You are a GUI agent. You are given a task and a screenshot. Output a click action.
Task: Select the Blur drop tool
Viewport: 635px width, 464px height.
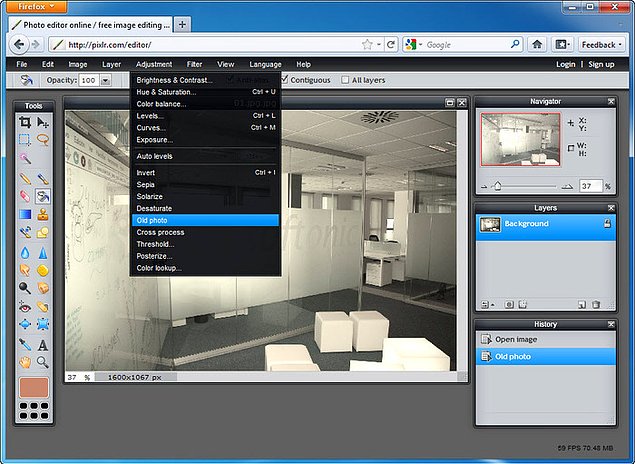[25, 253]
